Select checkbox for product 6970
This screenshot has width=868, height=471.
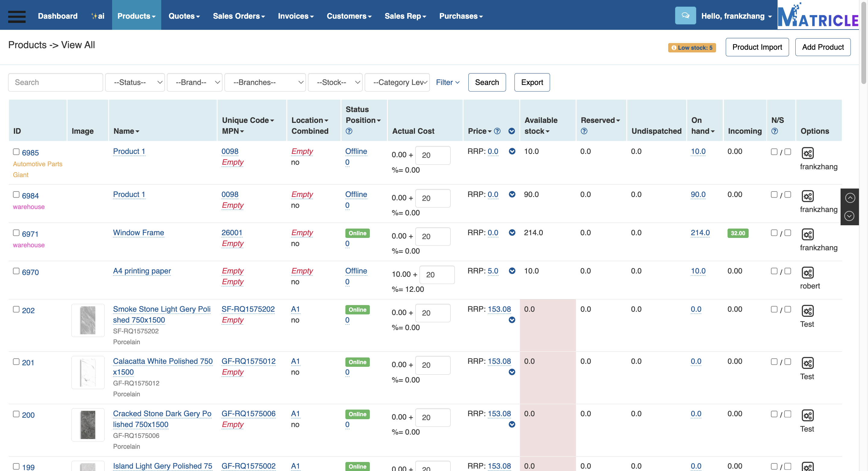click(x=16, y=271)
